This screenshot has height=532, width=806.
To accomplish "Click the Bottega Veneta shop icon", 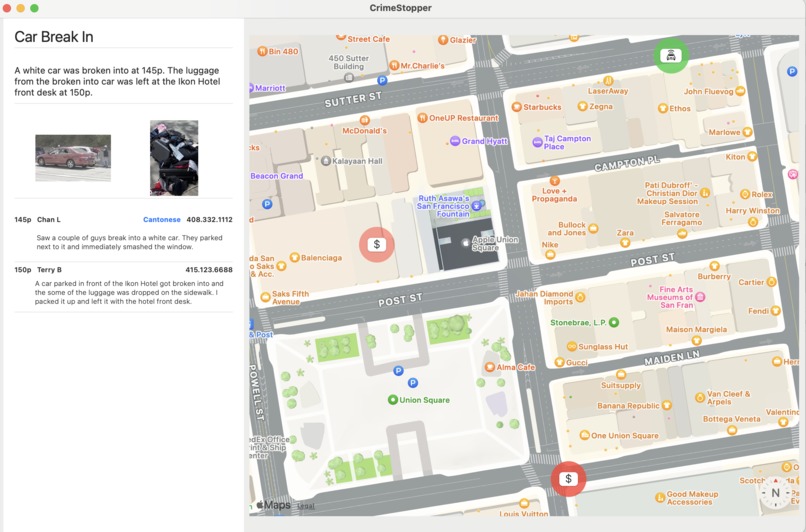I will point(732,430).
